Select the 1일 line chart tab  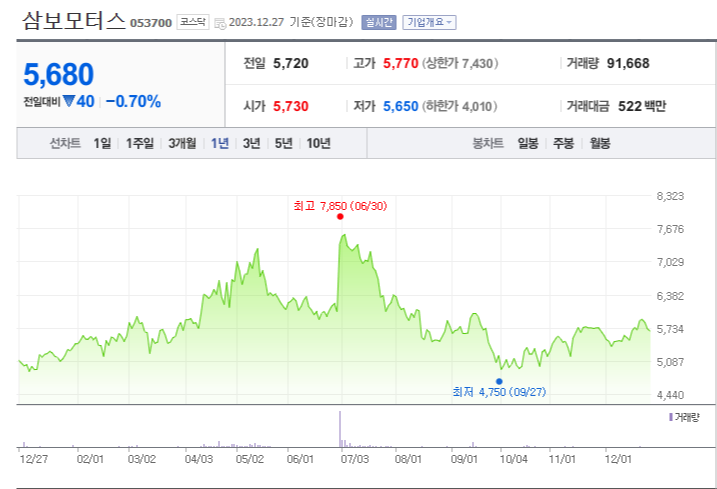pyautogui.click(x=102, y=144)
